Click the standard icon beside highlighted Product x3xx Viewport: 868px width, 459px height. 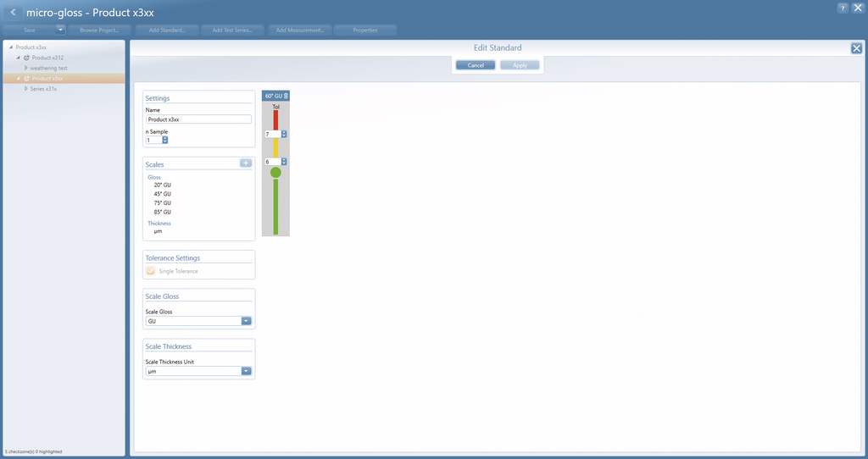point(26,79)
